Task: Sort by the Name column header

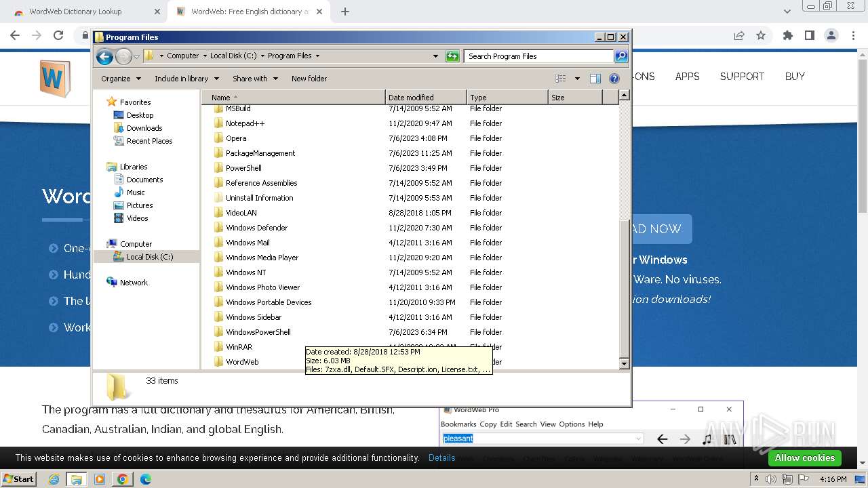Action: [x=294, y=98]
